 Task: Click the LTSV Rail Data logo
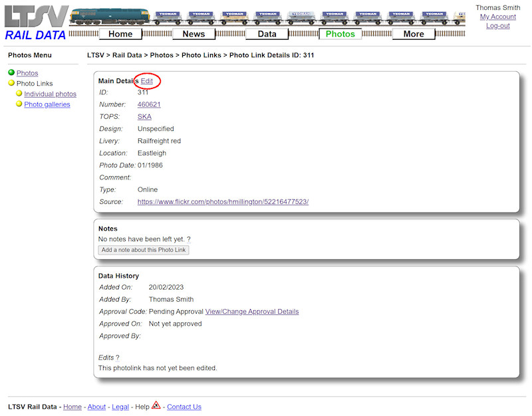click(x=32, y=19)
